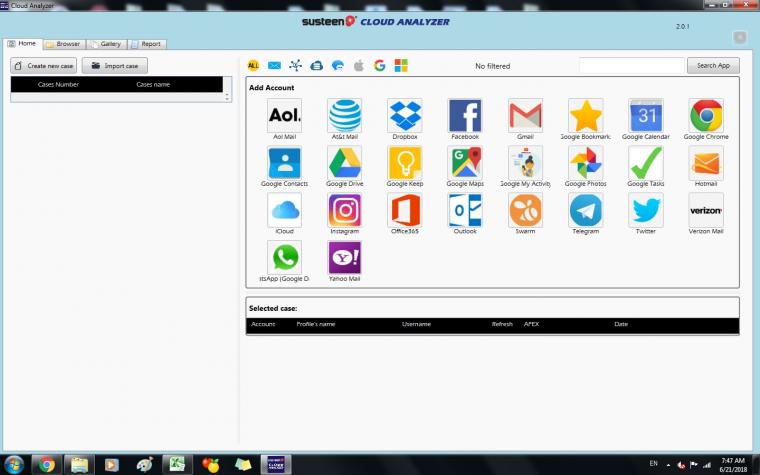Viewport: 760px width, 475px height.
Task: Show hidden system tray icons
Action: tap(668, 465)
